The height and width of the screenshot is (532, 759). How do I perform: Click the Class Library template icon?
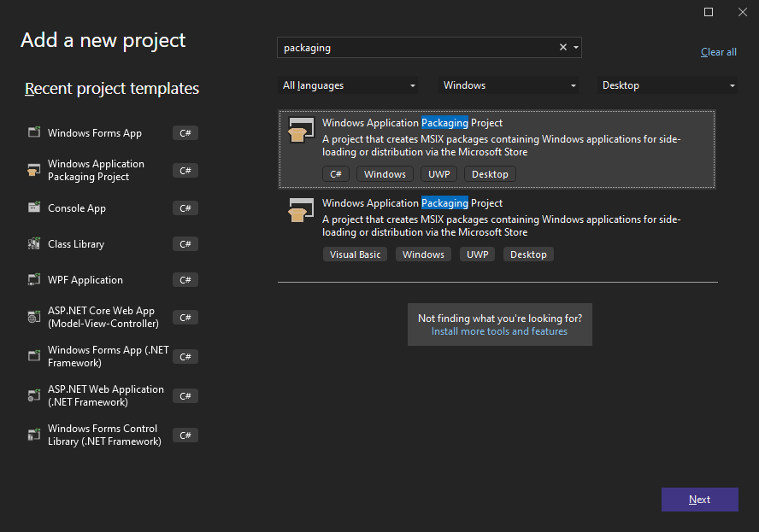[34, 243]
